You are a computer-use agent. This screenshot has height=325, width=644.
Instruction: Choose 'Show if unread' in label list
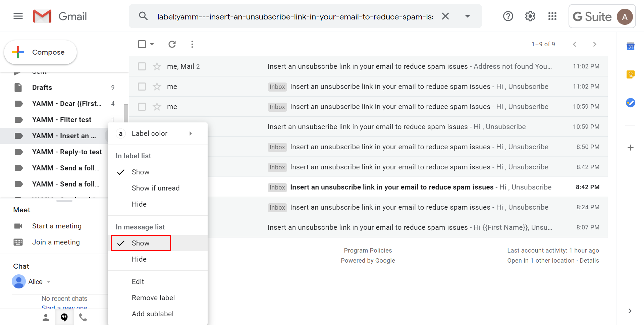click(x=156, y=188)
